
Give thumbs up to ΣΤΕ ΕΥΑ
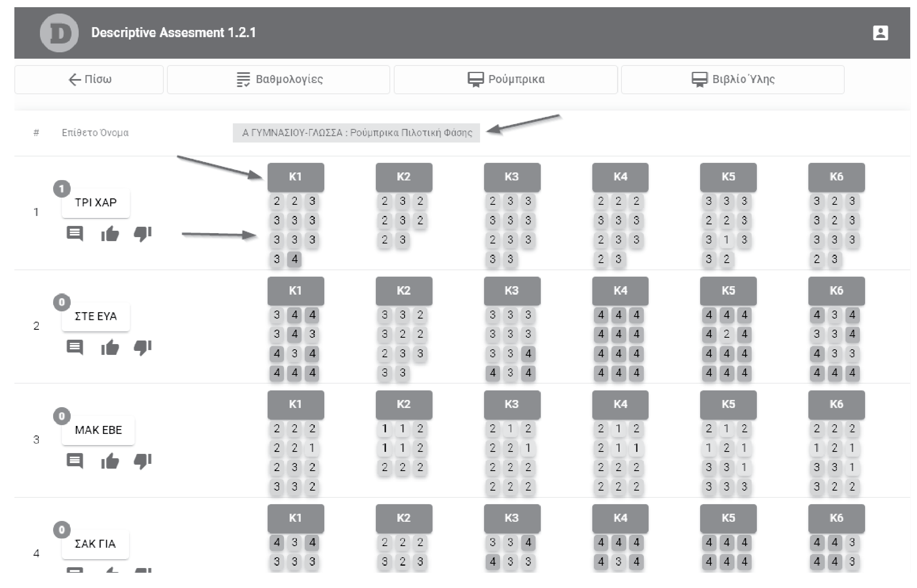pyautogui.click(x=110, y=347)
